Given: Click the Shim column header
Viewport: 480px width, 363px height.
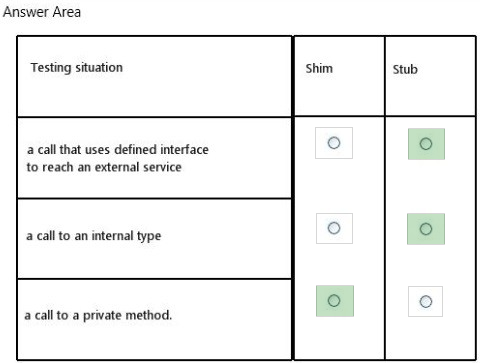Looking at the screenshot, I should coord(319,68).
